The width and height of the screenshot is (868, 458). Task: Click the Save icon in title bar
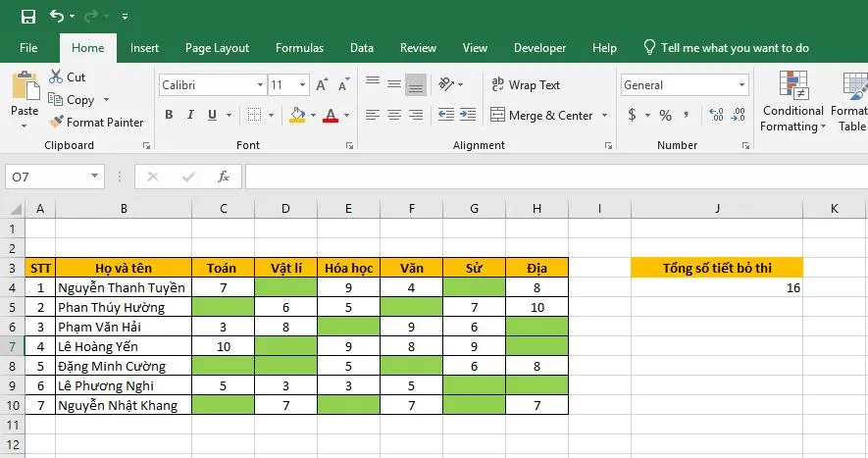(27, 17)
